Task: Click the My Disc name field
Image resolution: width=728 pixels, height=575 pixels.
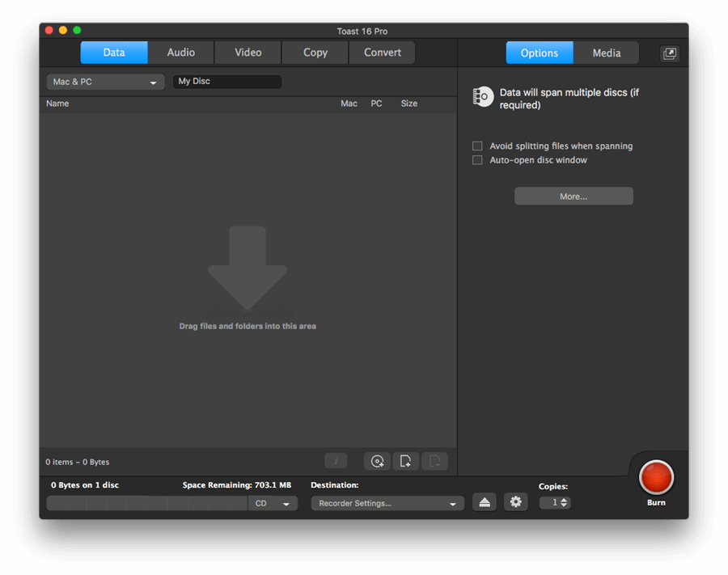Action: click(x=227, y=81)
